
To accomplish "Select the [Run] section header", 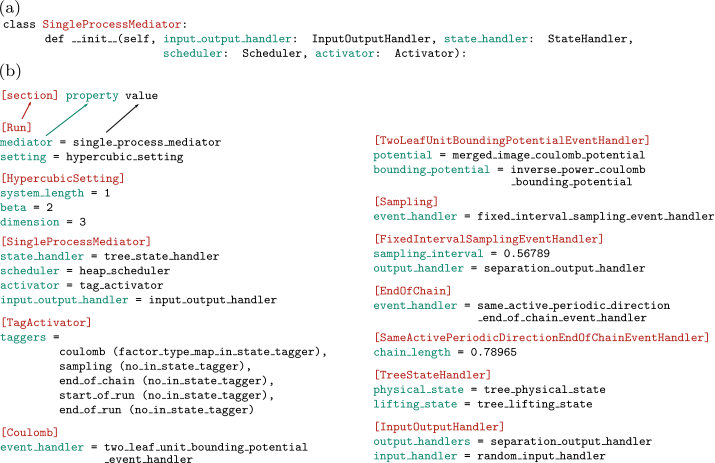I will pyautogui.click(x=16, y=127).
